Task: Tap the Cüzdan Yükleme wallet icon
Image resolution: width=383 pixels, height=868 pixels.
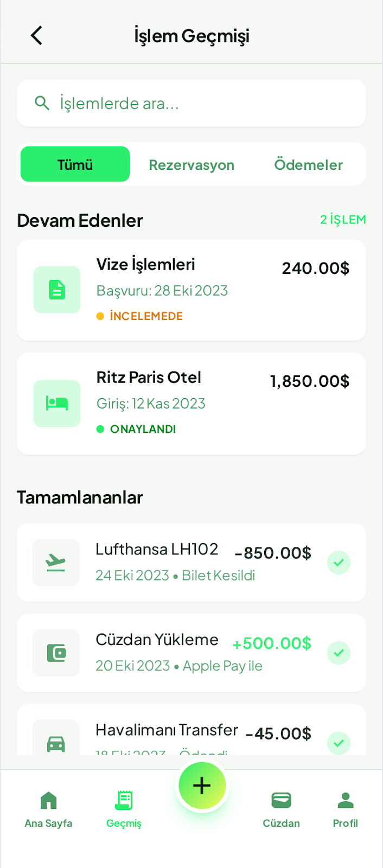Action: 56,653
